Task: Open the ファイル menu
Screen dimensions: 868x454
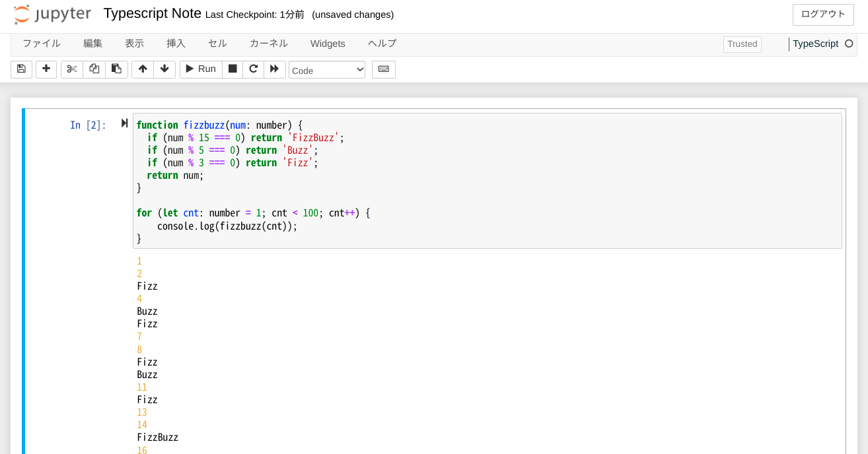Action: coord(41,44)
